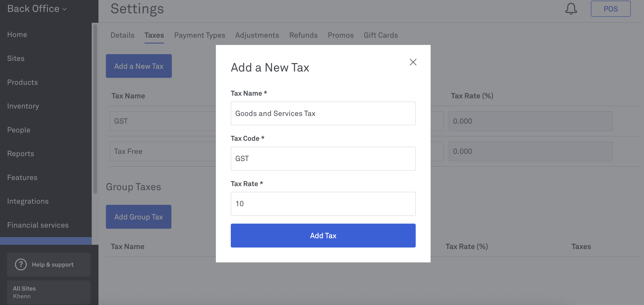Switch to the Refunds tab
Image resolution: width=644 pixels, height=305 pixels.
(303, 35)
